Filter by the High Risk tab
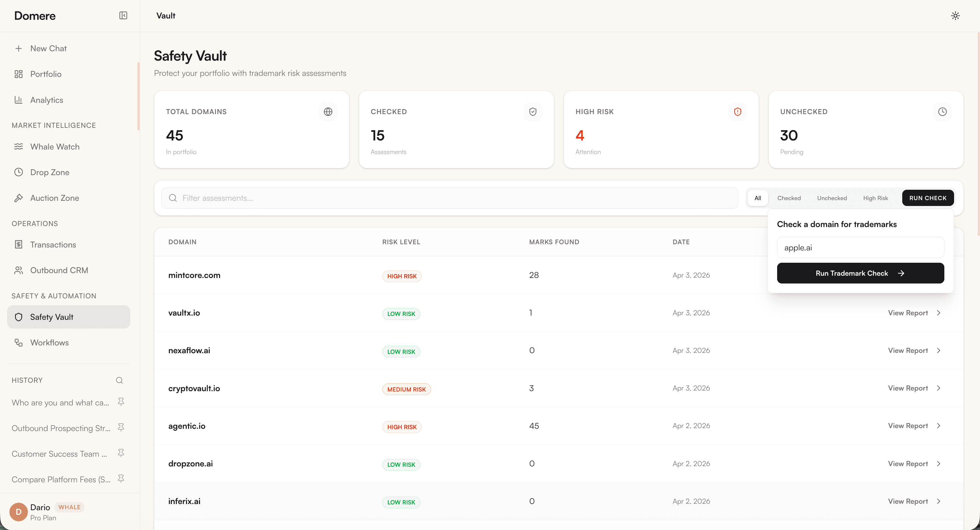This screenshot has width=980, height=530. tap(875, 198)
